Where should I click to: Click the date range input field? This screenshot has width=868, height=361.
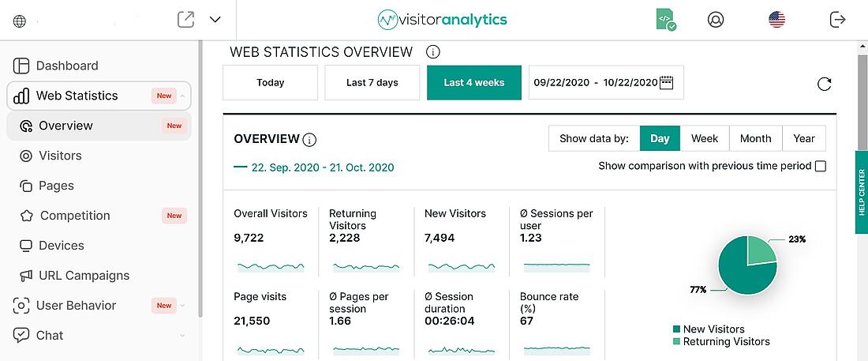click(606, 83)
